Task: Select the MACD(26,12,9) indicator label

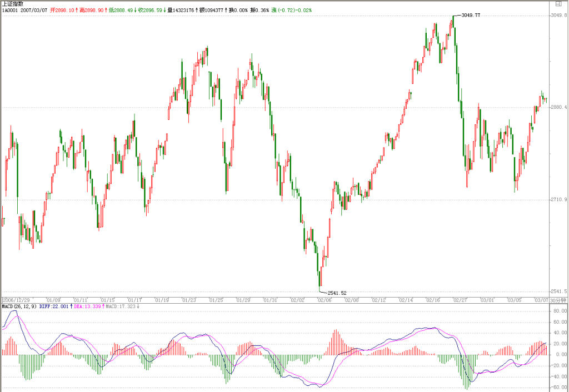Action: 19,306
